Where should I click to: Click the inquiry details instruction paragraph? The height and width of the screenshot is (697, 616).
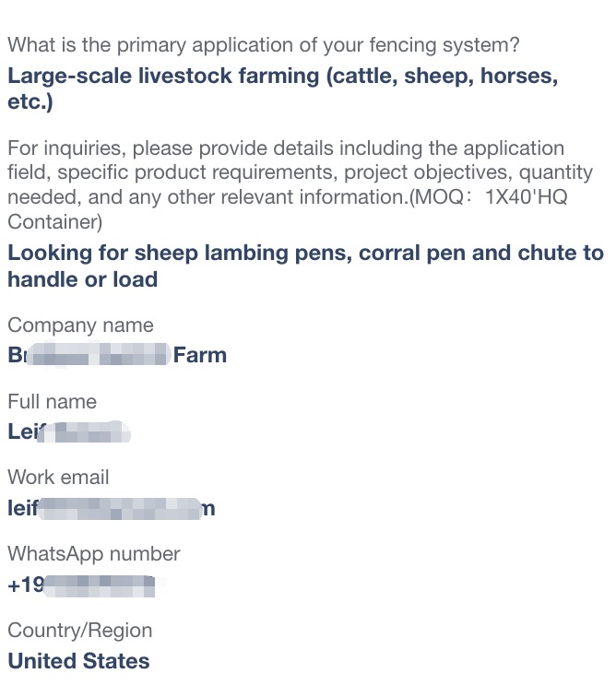pyautogui.click(x=301, y=185)
